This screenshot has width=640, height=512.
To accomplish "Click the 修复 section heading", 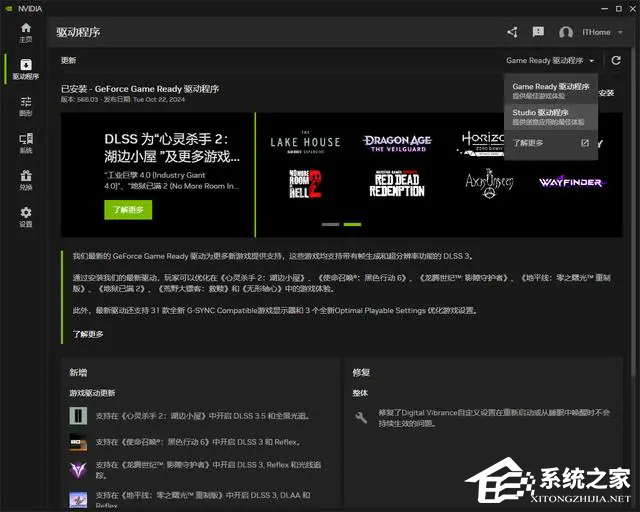I will [361, 372].
